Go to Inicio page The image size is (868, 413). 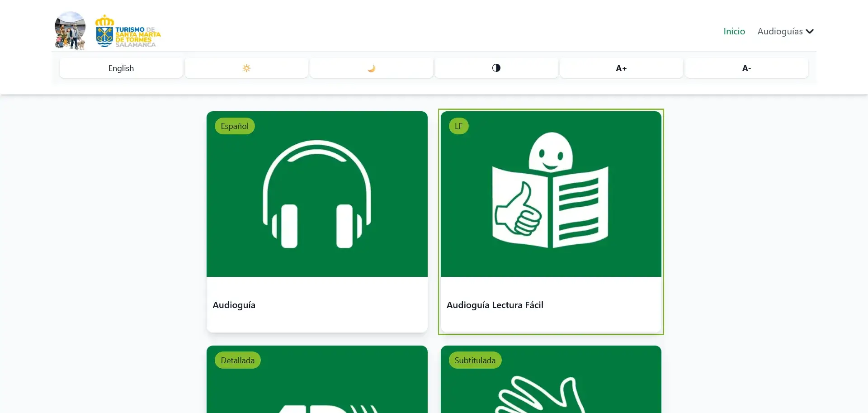coord(734,31)
